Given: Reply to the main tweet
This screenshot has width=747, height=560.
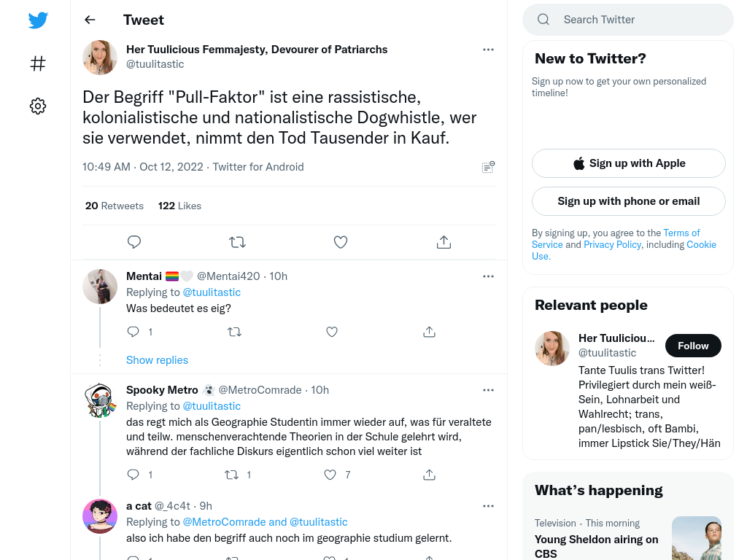Looking at the screenshot, I should click(x=134, y=242).
